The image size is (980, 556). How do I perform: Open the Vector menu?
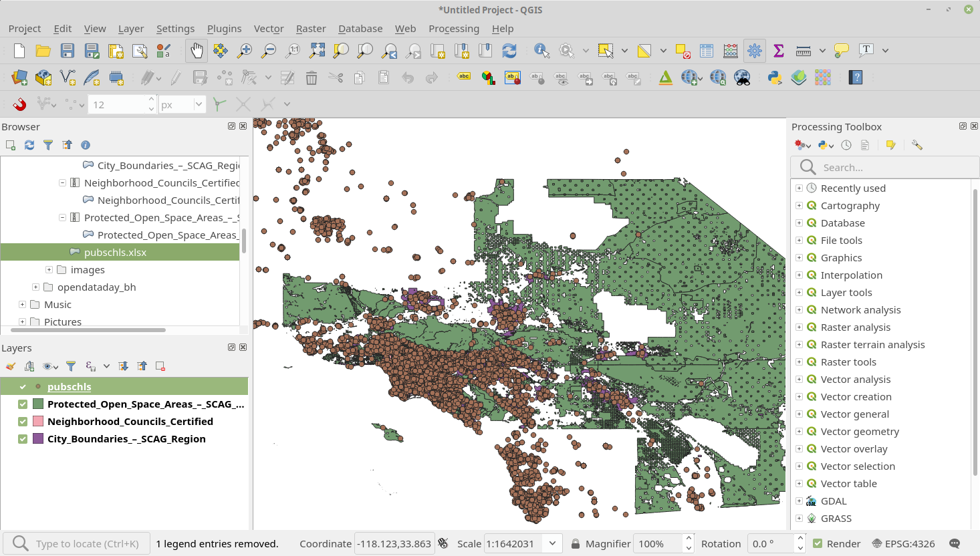click(269, 29)
